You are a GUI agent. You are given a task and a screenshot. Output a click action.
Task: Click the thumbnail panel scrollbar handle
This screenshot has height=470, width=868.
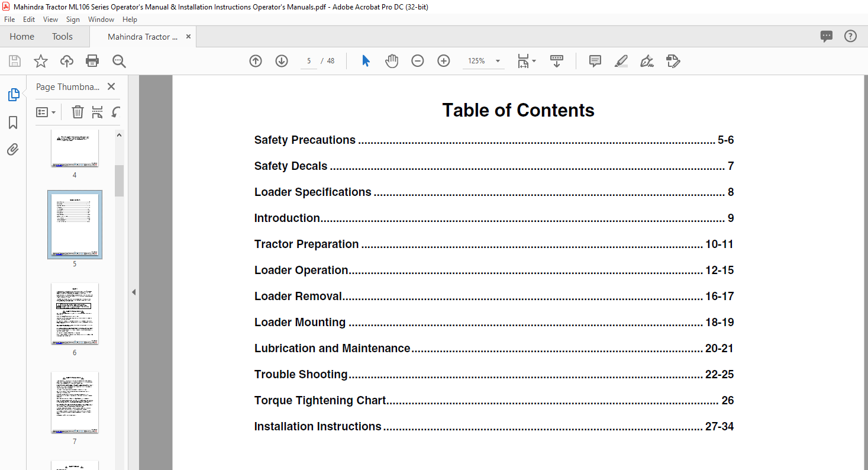tap(119, 181)
